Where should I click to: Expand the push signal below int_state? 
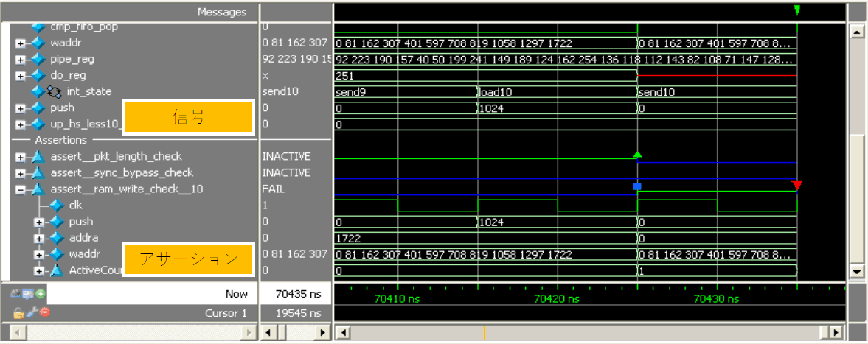[x=21, y=108]
